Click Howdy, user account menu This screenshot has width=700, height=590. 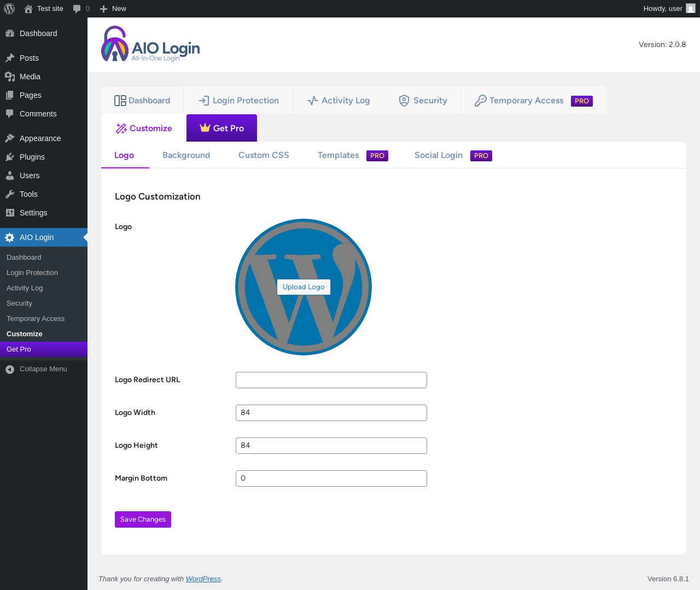click(x=669, y=9)
